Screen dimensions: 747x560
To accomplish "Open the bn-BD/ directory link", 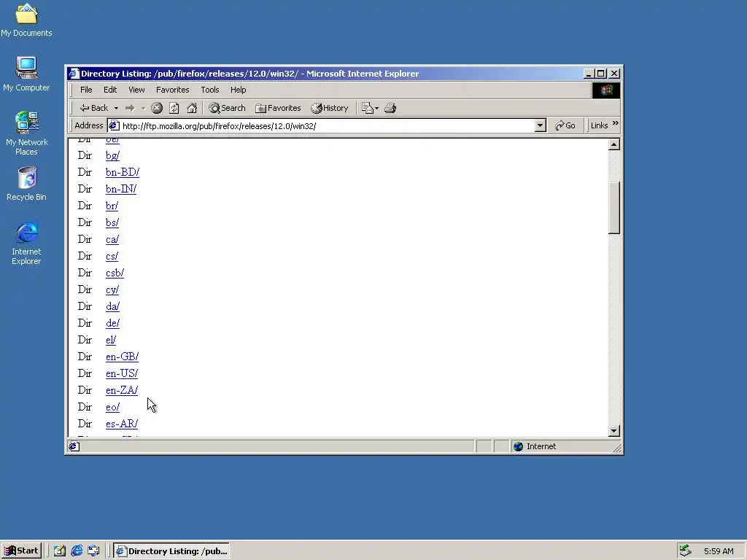I will [123, 172].
